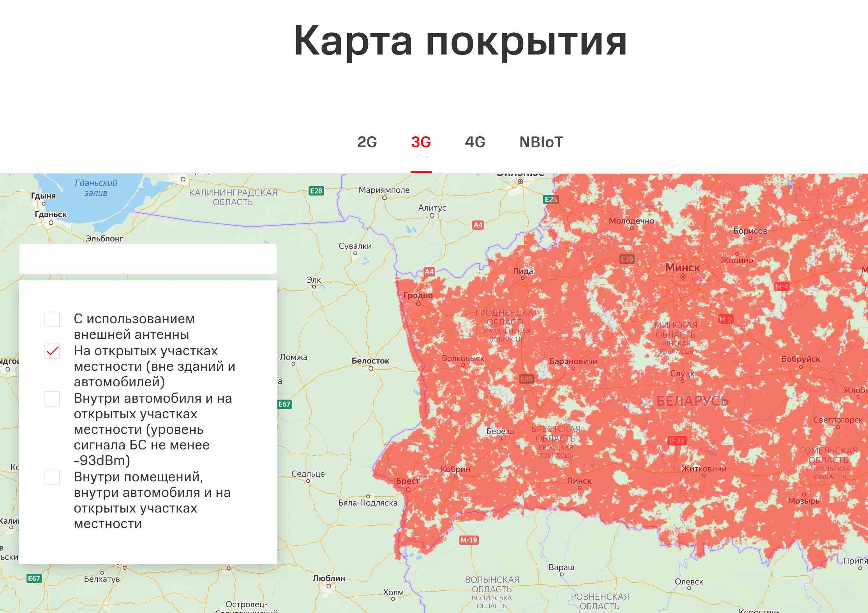Click the Брест city label

pos(408,481)
